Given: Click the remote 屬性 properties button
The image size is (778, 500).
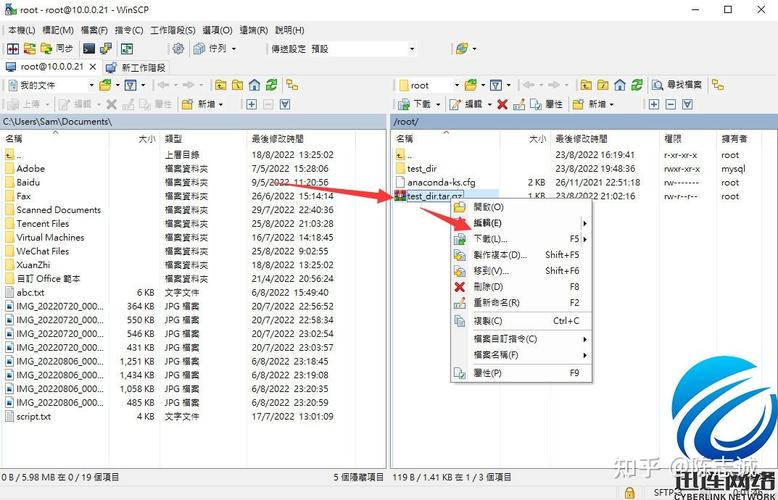Looking at the screenshot, I should pyautogui.click(x=546, y=104).
